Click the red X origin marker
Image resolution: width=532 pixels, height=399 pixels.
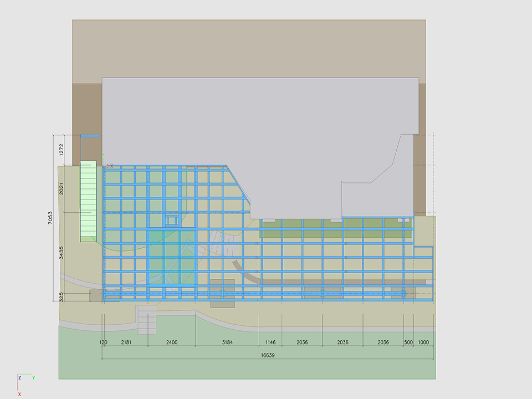click(x=111, y=166)
